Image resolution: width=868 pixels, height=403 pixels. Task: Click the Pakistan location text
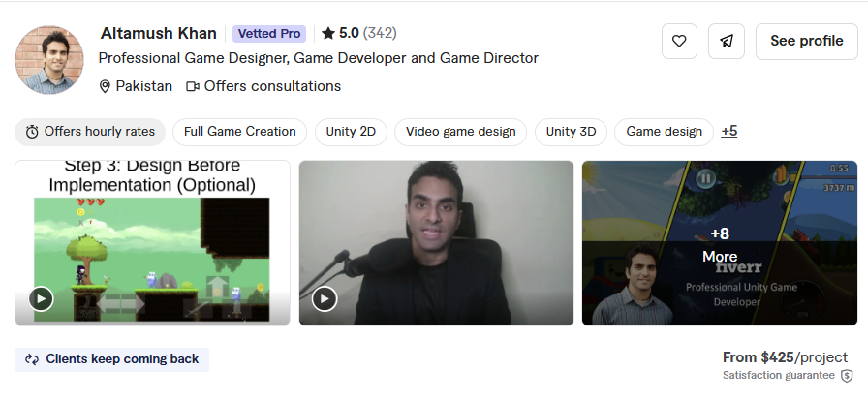(x=144, y=86)
